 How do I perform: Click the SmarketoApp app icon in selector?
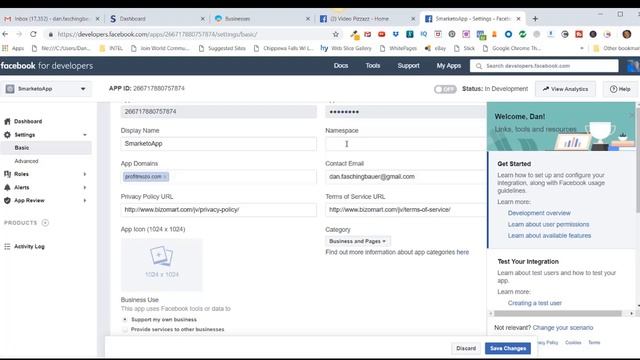coord(10,89)
